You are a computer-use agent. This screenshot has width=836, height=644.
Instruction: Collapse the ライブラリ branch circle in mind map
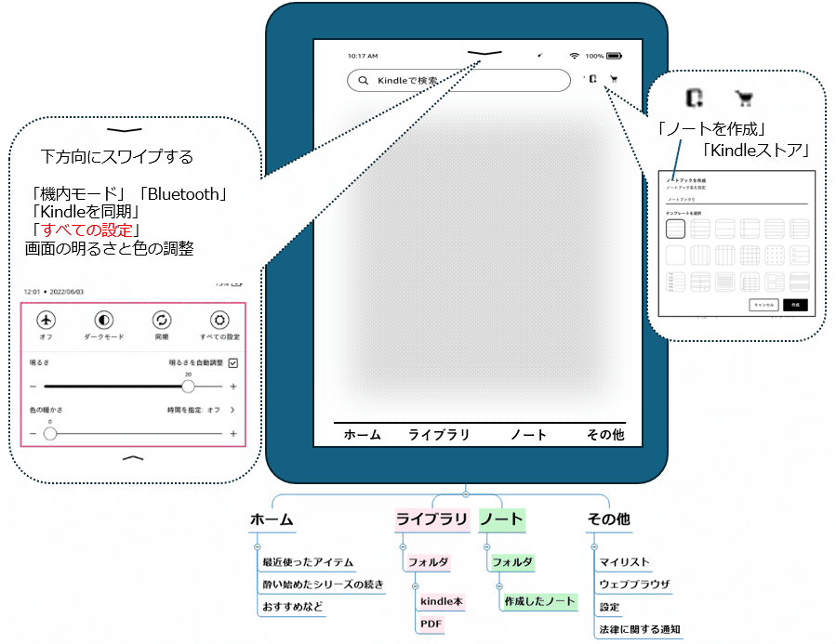[403, 547]
